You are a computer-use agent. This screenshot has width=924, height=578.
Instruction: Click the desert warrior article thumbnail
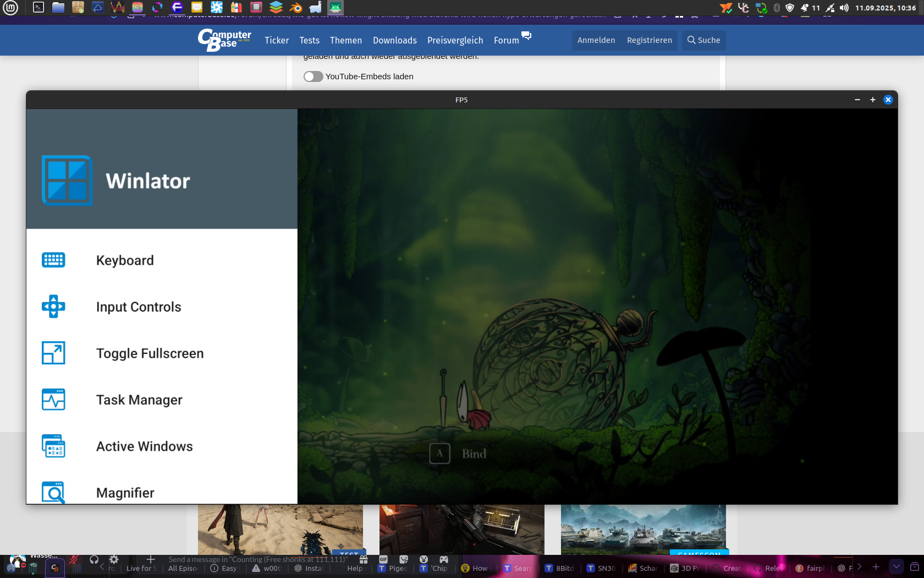point(280,530)
